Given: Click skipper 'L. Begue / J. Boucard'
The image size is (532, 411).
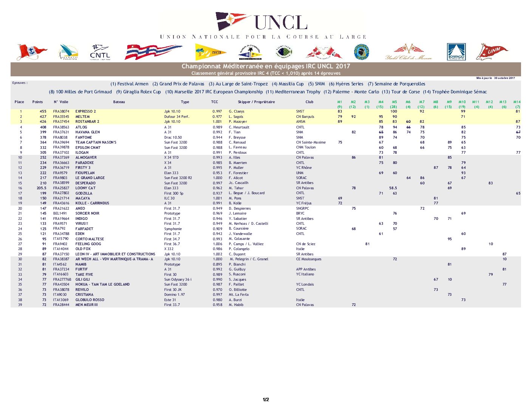Looking at the screenshot, I should pyautogui.click(x=247, y=193).
